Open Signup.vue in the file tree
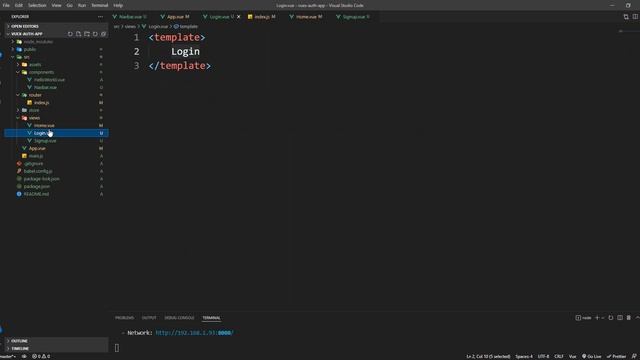 [56, 141]
